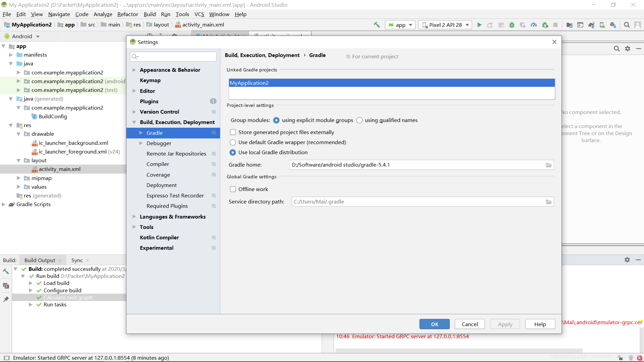The height and width of the screenshot is (362, 644).
Task: Expand Appearance & Behavior settings section
Action: click(x=134, y=70)
